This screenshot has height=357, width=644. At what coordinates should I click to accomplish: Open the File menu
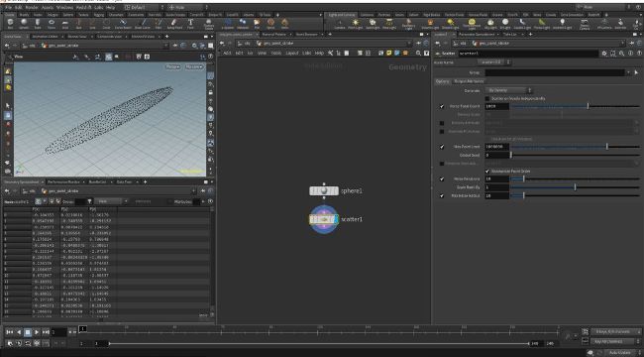coord(8,7)
